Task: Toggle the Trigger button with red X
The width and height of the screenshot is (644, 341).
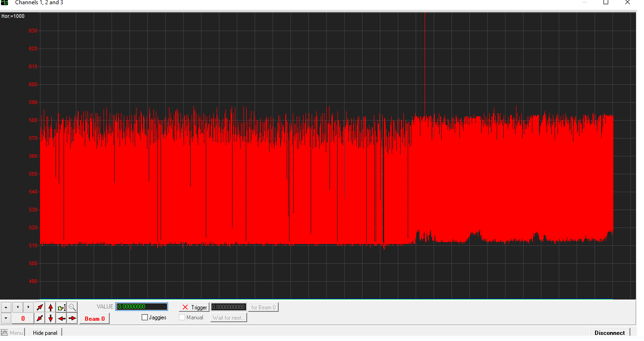Action: click(193, 307)
